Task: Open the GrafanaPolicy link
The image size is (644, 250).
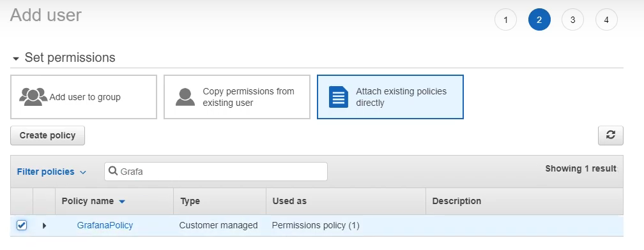Action: pos(105,225)
